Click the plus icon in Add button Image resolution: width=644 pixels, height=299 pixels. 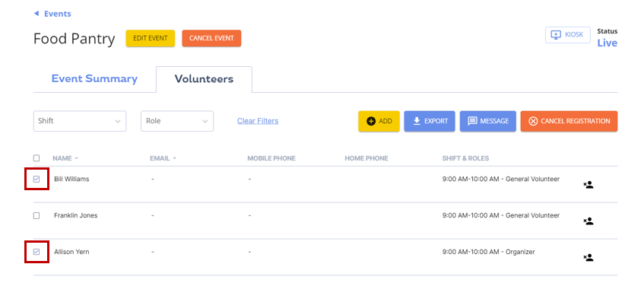pyautogui.click(x=371, y=121)
